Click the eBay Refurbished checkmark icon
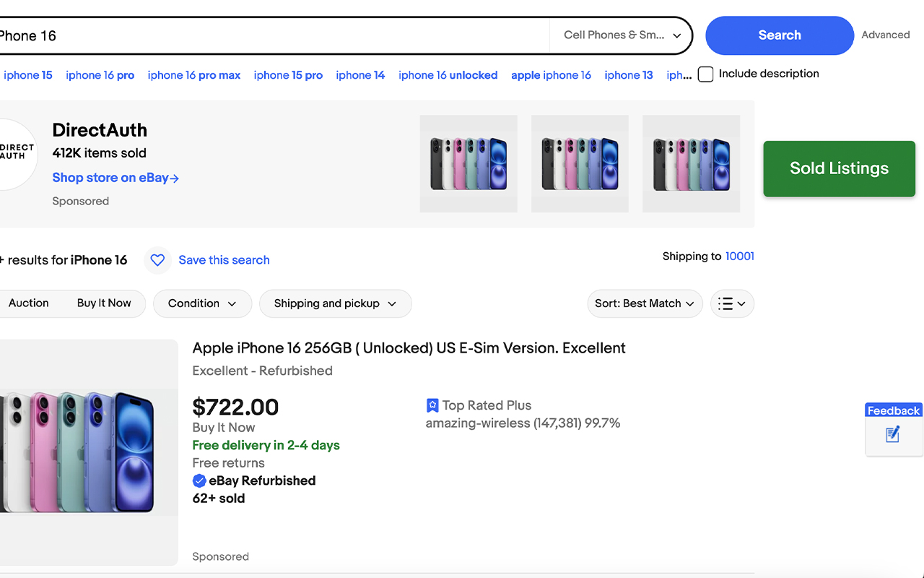924x578 pixels. tap(199, 480)
